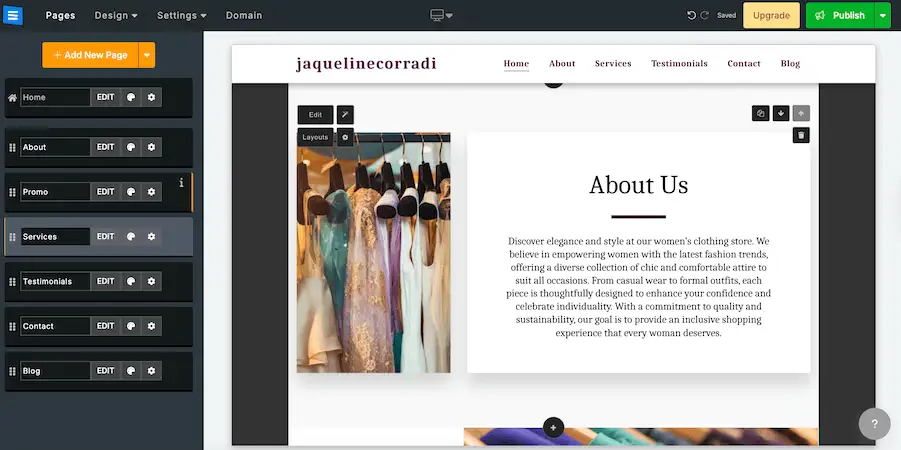Image resolution: width=901 pixels, height=450 pixels.
Task: Open the Settings dropdown menu
Action: (182, 16)
